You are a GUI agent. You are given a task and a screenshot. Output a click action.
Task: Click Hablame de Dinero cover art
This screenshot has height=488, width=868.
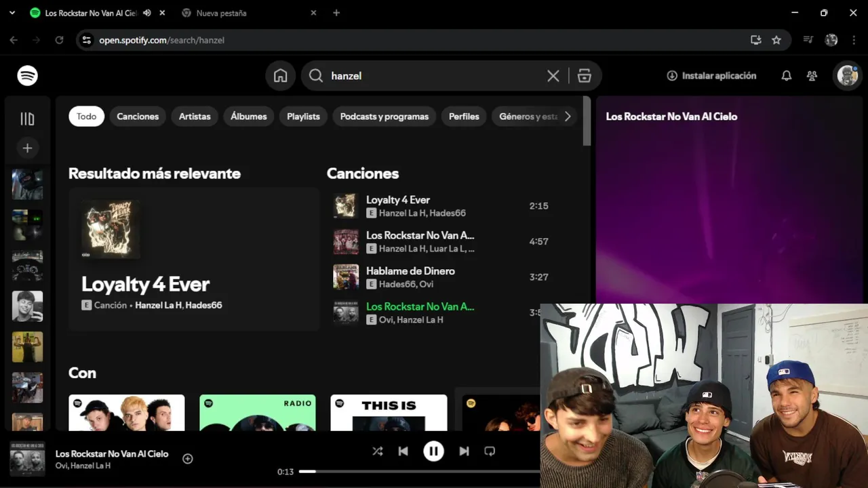click(345, 277)
